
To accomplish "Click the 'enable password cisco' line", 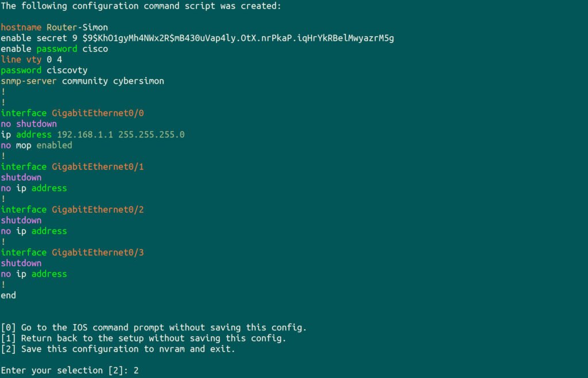I will click(x=54, y=49).
